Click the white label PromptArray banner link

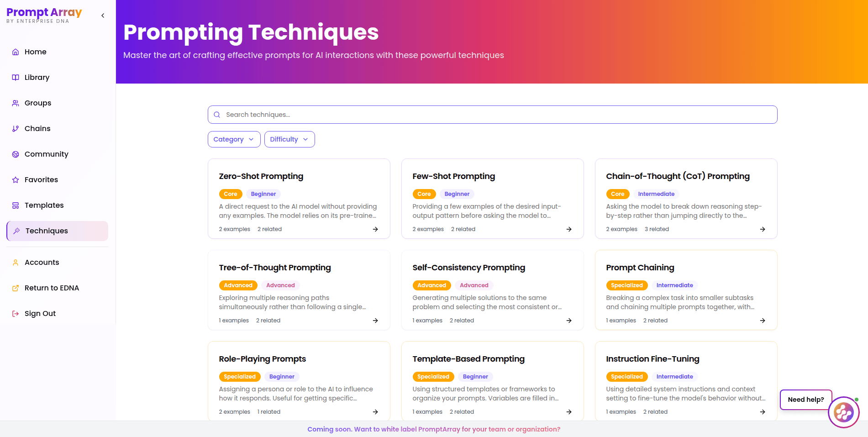pyautogui.click(x=434, y=429)
